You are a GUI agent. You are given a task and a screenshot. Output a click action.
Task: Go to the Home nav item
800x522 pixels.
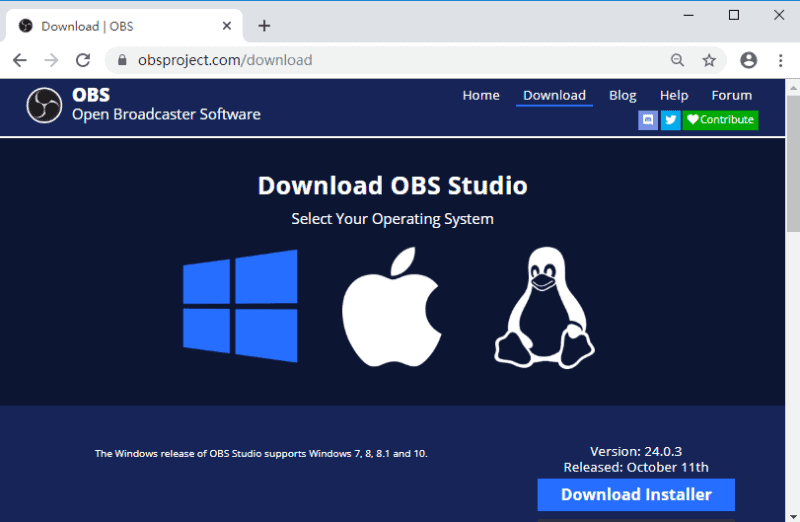[481, 95]
